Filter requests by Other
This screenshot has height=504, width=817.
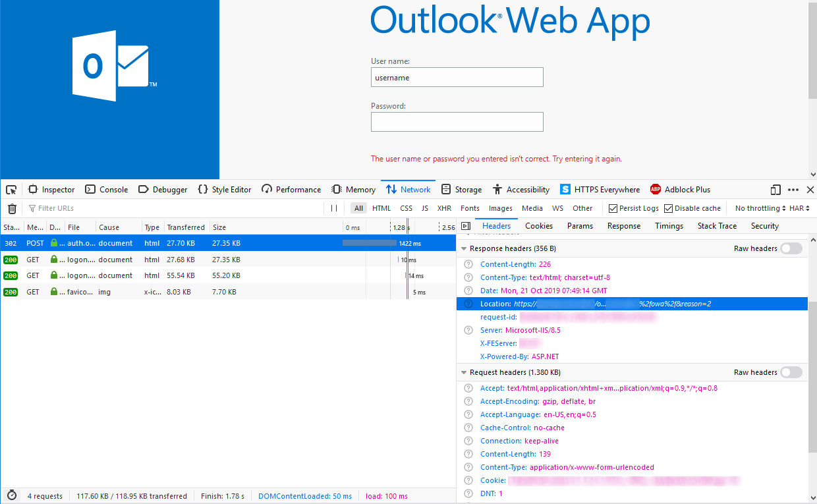582,208
